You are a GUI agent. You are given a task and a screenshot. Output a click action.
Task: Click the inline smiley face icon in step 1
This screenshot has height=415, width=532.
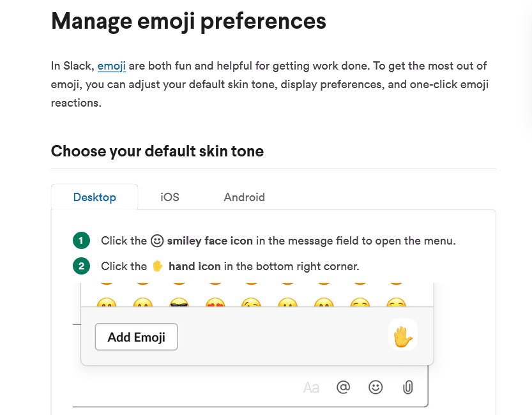[x=157, y=241]
